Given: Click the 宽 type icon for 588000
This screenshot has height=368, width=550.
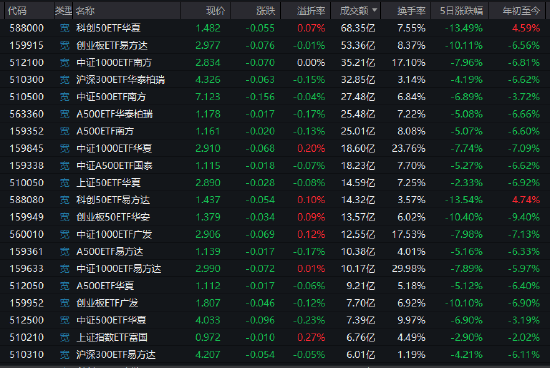Looking at the screenshot, I should click(65, 28).
